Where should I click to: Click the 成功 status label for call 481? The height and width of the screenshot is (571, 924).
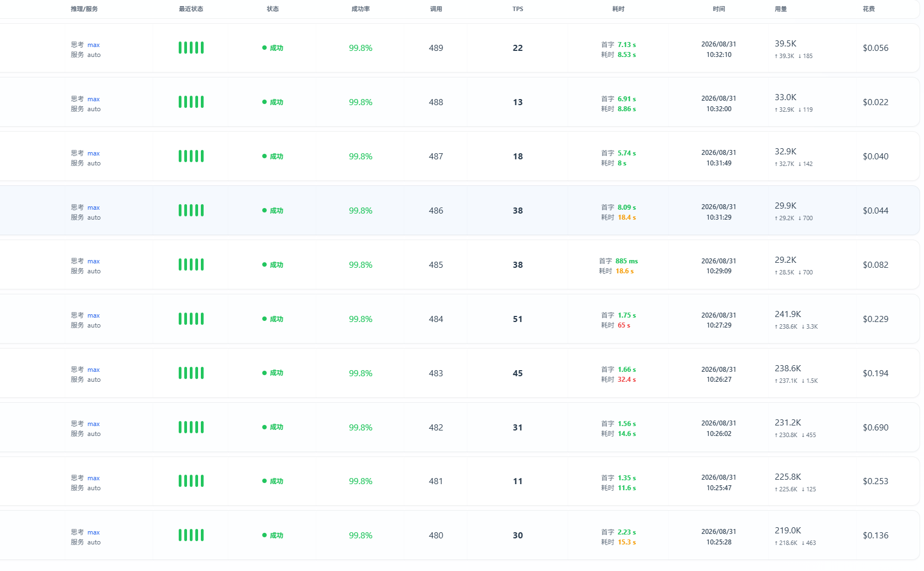pyautogui.click(x=277, y=481)
